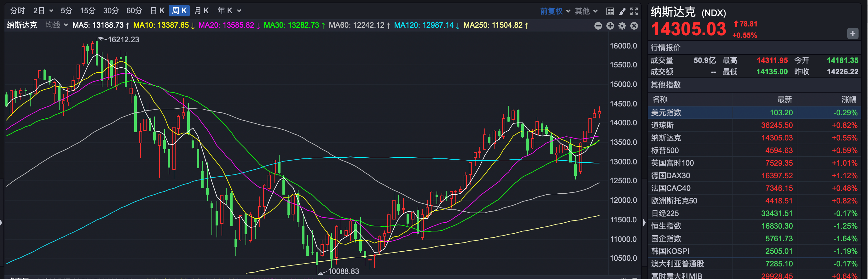Expand chart to fullscreen
Screen dimensions: 868x279
(x=634, y=11)
